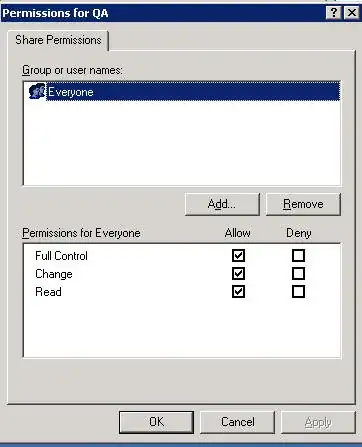
Task: Check Deny for Change permission
Action: (x=298, y=274)
